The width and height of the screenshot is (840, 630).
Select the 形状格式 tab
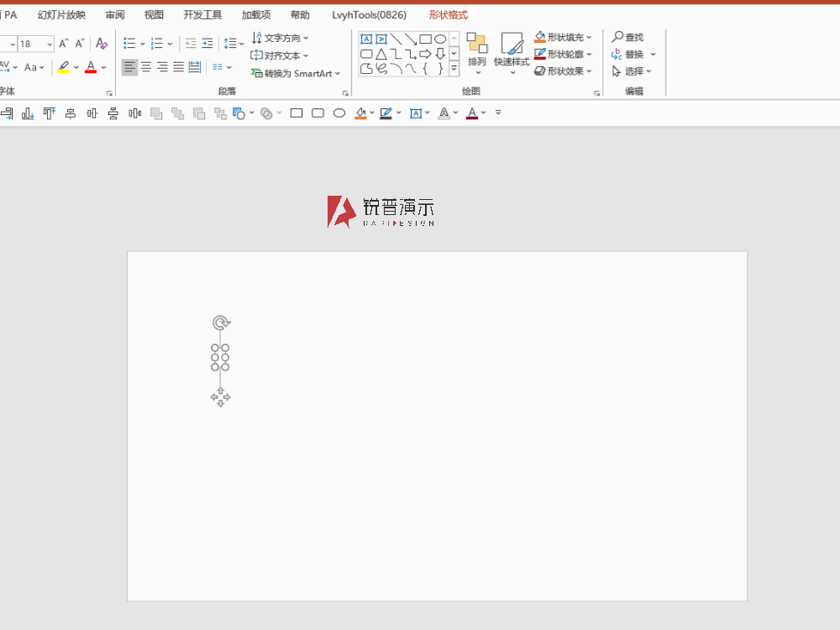[x=448, y=15]
